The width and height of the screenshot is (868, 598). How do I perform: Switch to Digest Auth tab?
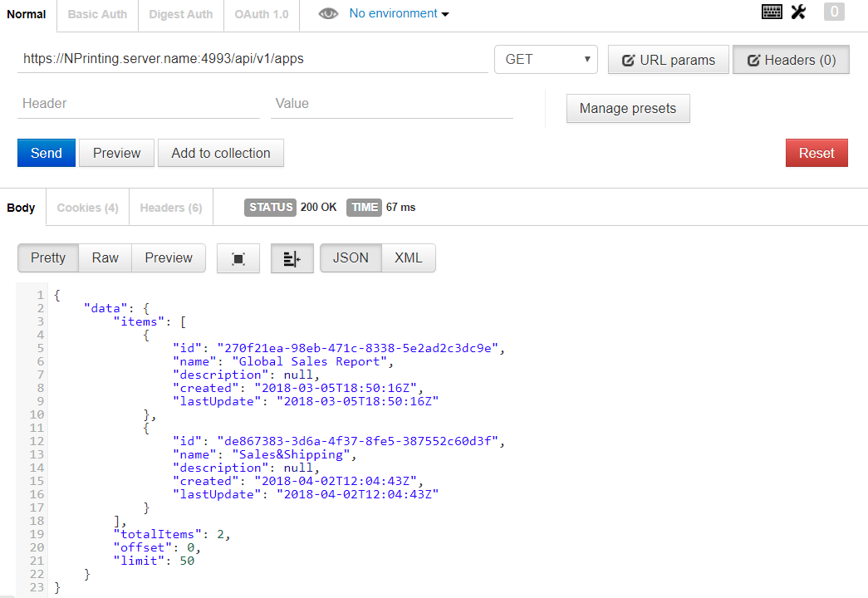pos(181,14)
